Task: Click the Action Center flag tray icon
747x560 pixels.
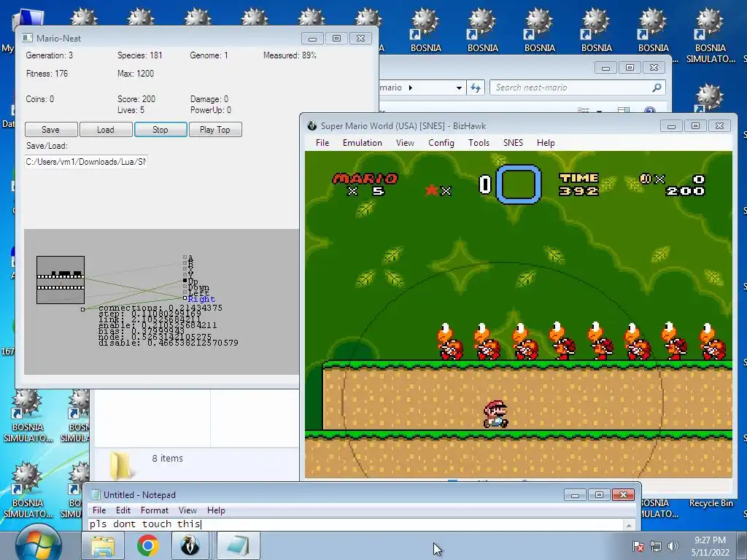Action: pyautogui.click(x=638, y=546)
